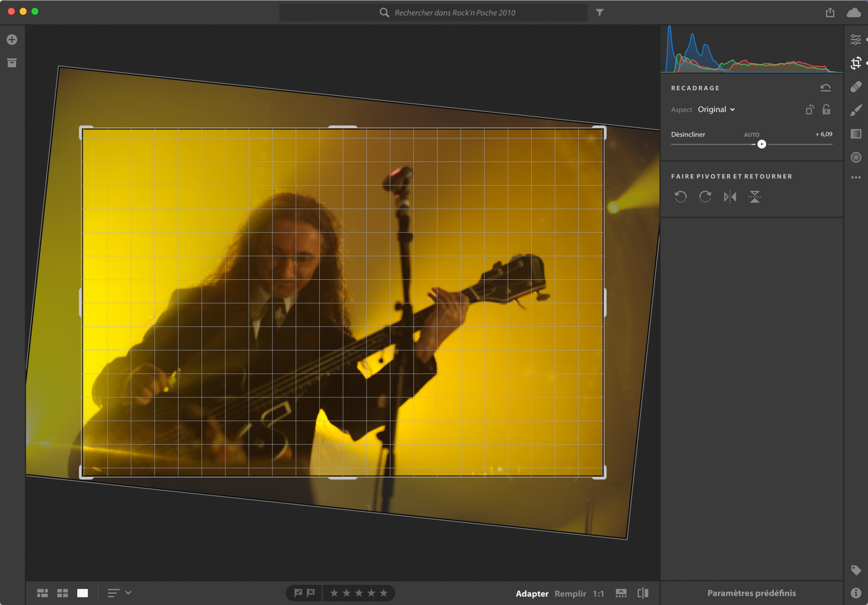
Task: Open the Info panel icon
Action: [856, 593]
